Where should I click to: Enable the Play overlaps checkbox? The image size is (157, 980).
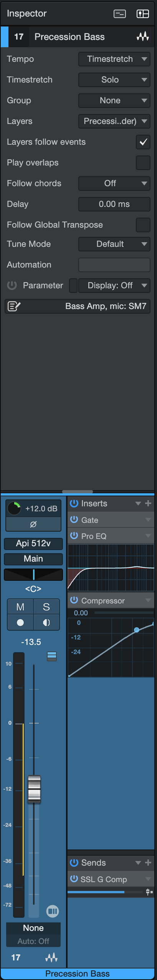click(143, 163)
